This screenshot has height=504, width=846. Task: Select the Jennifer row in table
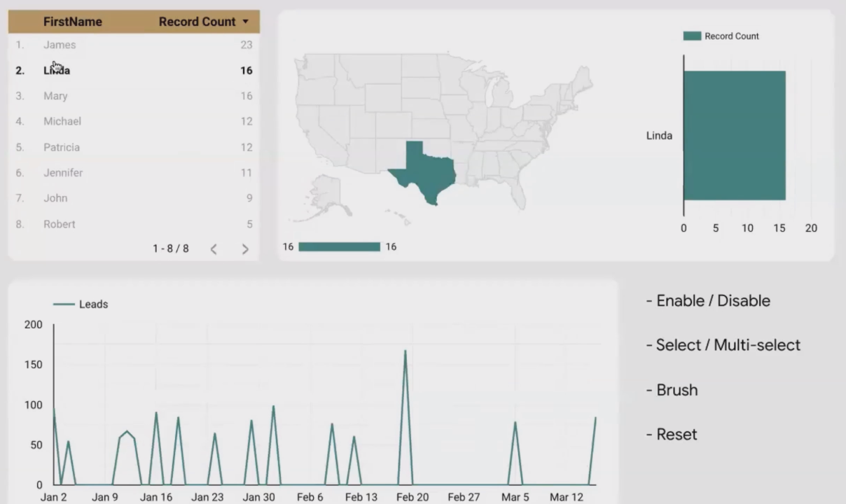(x=134, y=172)
